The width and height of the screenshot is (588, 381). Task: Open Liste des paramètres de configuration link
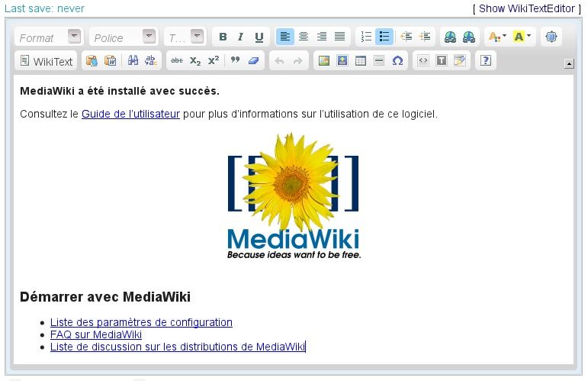(x=141, y=322)
